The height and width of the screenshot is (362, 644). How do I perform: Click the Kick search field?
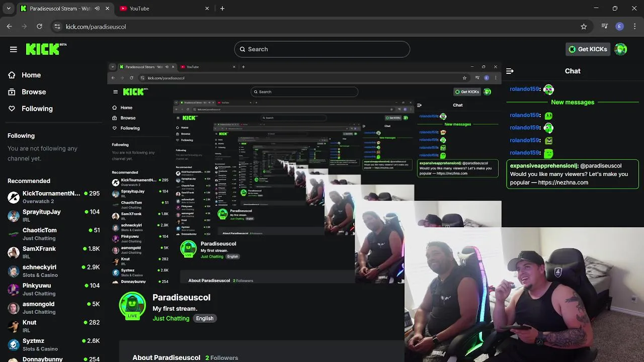pos(322,49)
